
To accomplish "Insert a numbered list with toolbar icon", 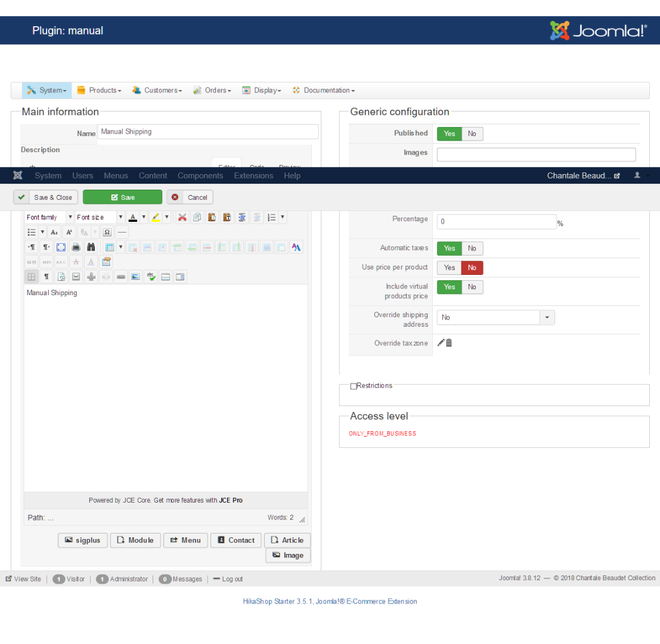I will coord(271,217).
